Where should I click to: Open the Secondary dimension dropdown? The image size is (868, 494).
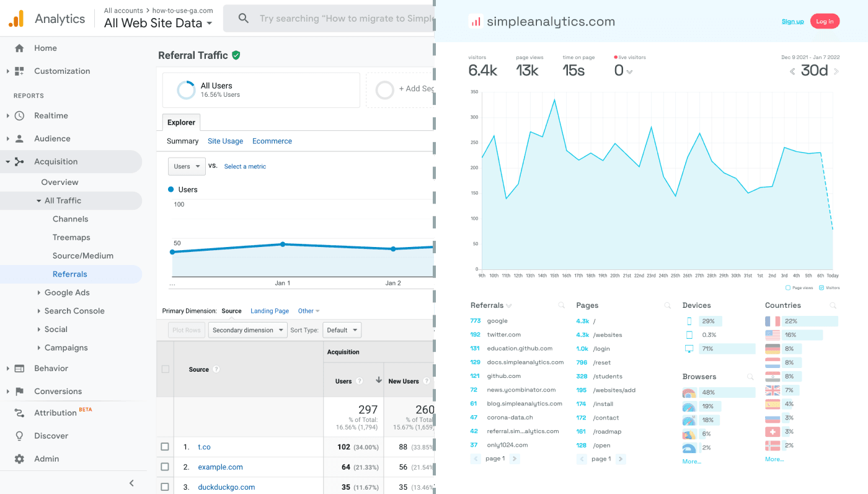click(x=247, y=330)
